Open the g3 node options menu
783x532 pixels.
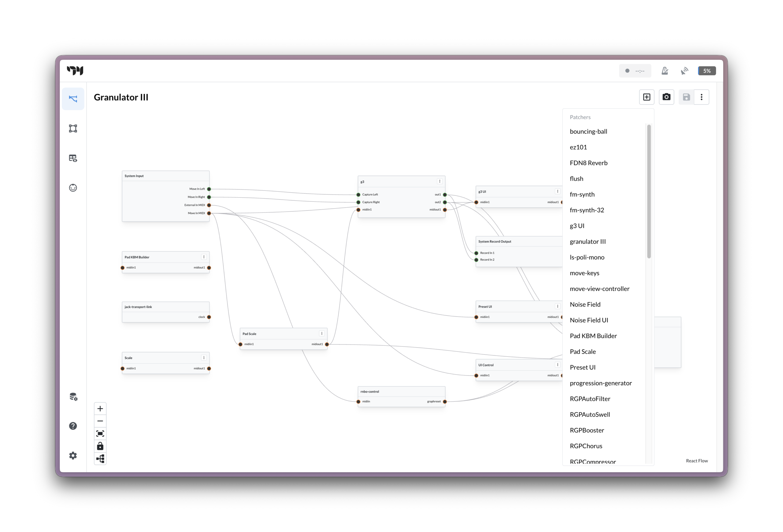(x=439, y=181)
